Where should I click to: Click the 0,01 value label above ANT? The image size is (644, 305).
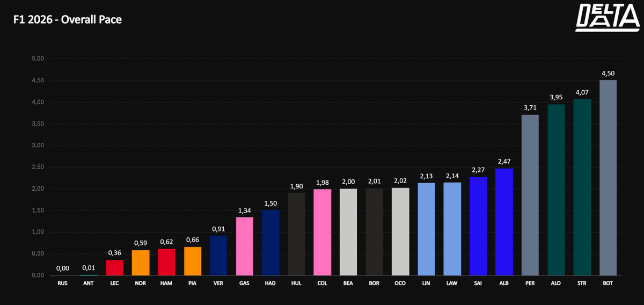[x=89, y=268]
